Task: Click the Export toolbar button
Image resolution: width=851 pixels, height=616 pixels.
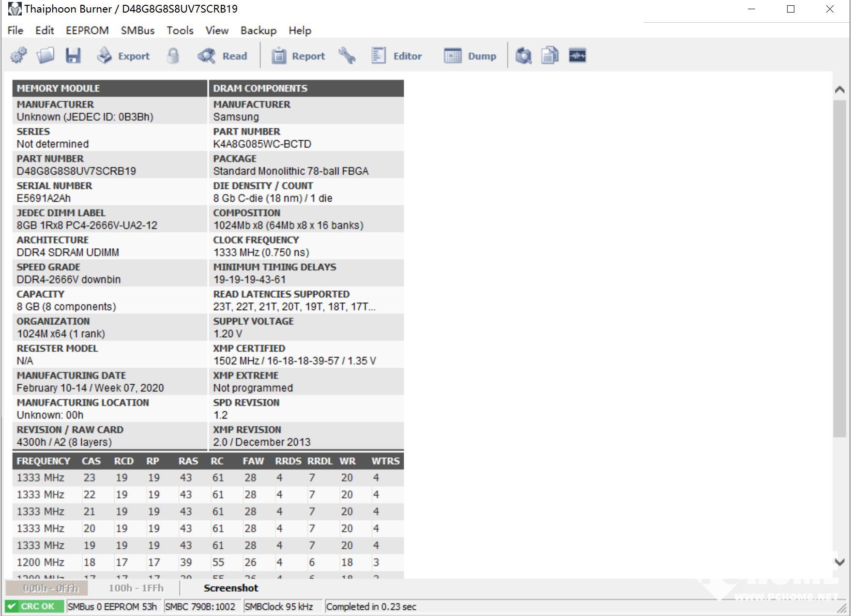Action: point(123,56)
